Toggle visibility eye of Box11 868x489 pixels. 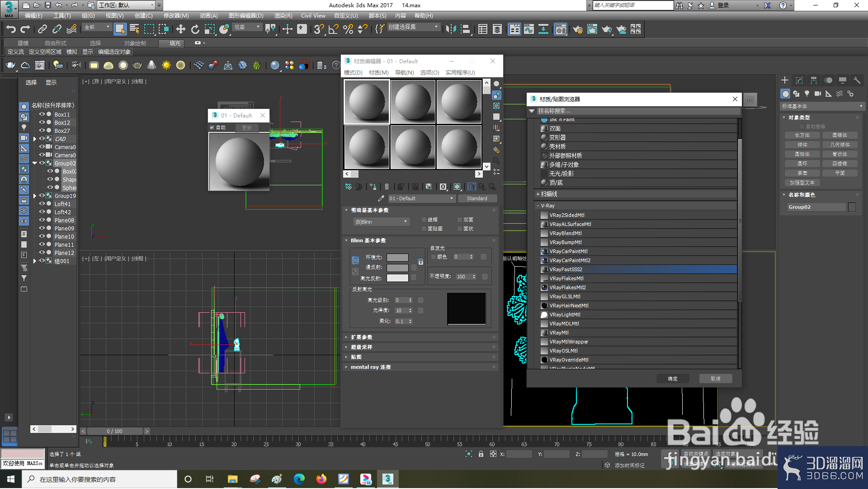(x=42, y=114)
